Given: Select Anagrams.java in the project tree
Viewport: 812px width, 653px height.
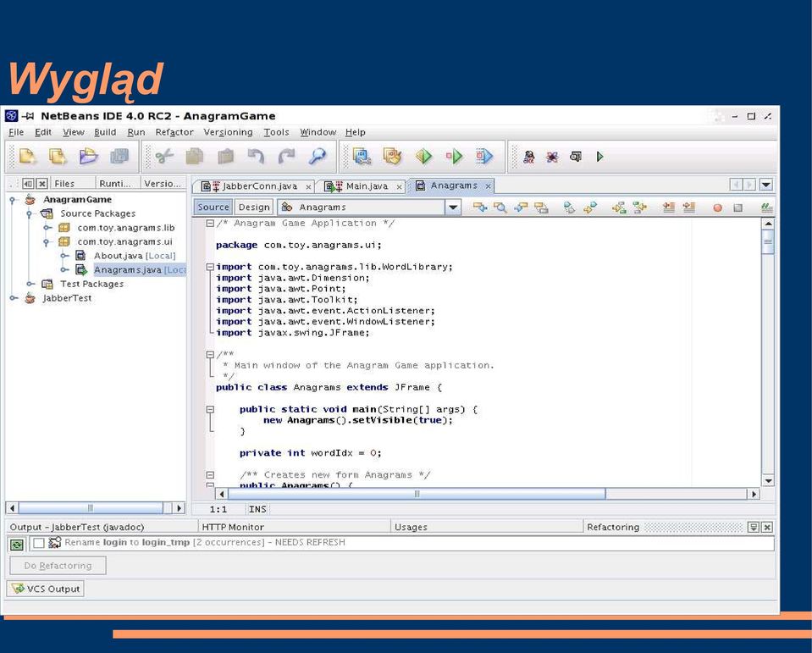Looking at the screenshot, I should [139, 270].
